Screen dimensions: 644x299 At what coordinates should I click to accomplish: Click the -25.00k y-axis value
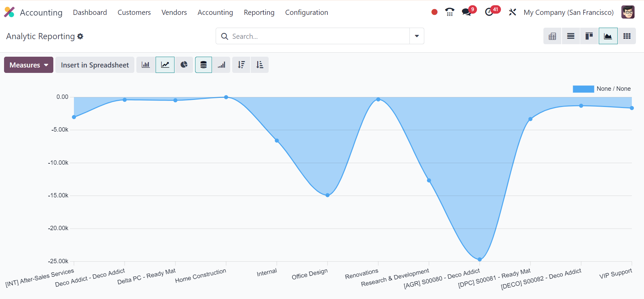[x=58, y=261]
